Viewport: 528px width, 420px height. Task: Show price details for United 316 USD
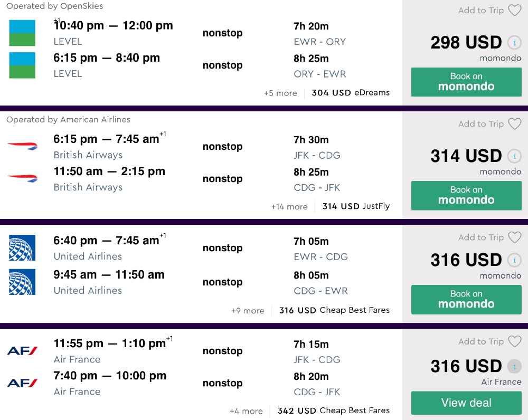[514, 260]
